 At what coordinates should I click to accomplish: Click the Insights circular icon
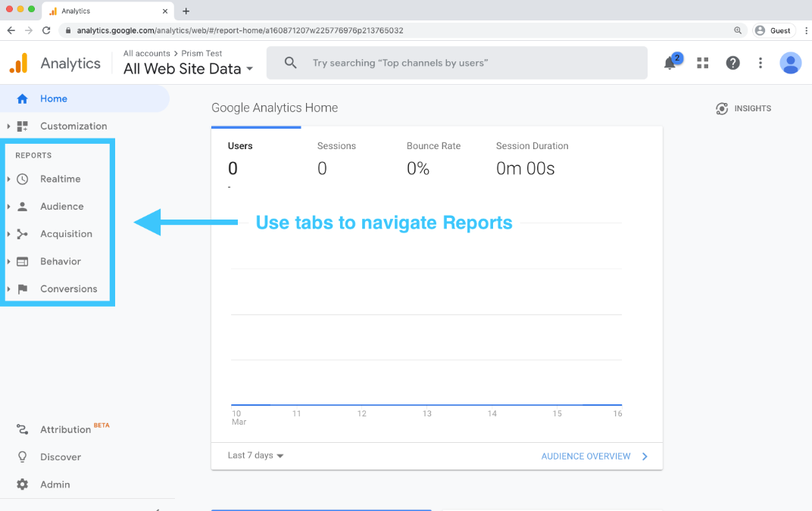(x=722, y=108)
